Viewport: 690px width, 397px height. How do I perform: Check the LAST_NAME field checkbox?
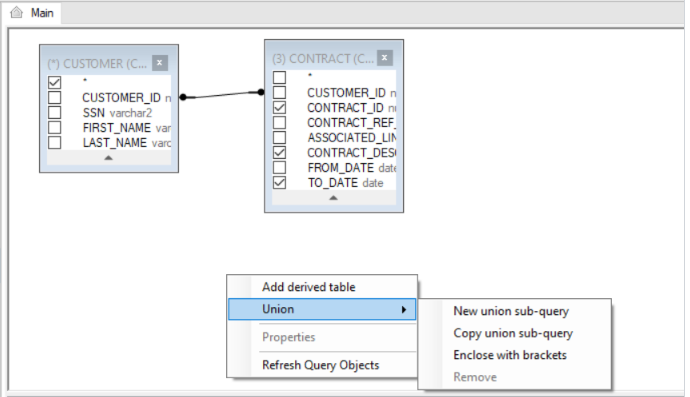point(55,143)
